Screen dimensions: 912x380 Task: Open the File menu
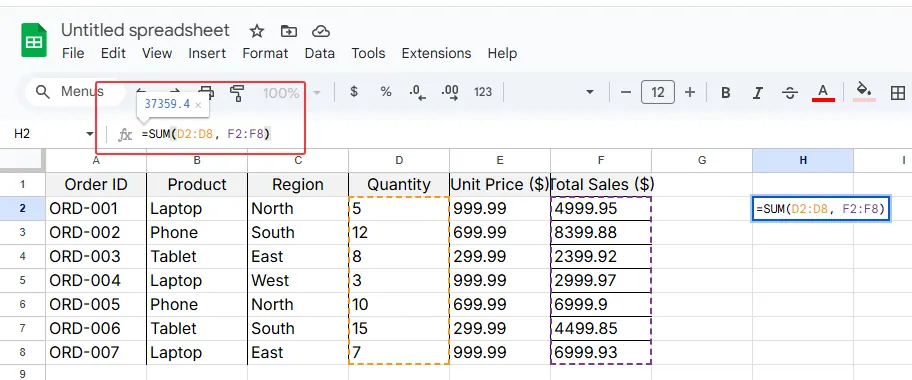tap(73, 54)
